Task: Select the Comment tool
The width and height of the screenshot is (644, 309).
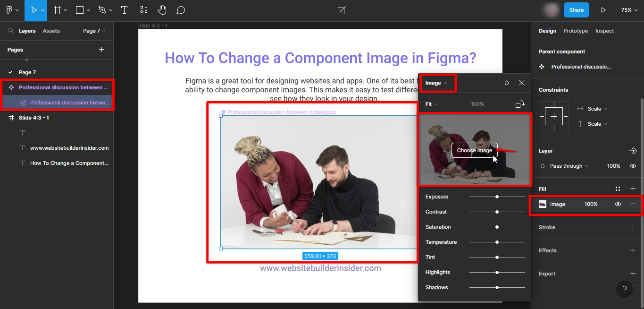Action: [181, 10]
